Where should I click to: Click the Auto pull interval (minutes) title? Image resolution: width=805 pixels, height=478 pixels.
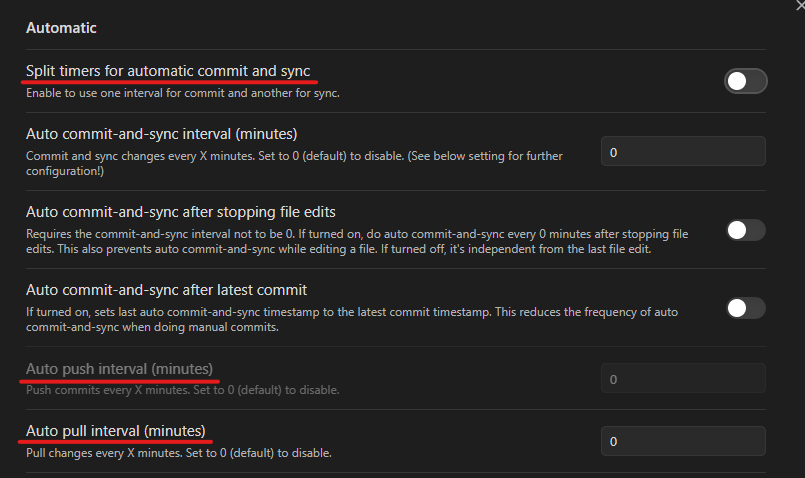116,431
